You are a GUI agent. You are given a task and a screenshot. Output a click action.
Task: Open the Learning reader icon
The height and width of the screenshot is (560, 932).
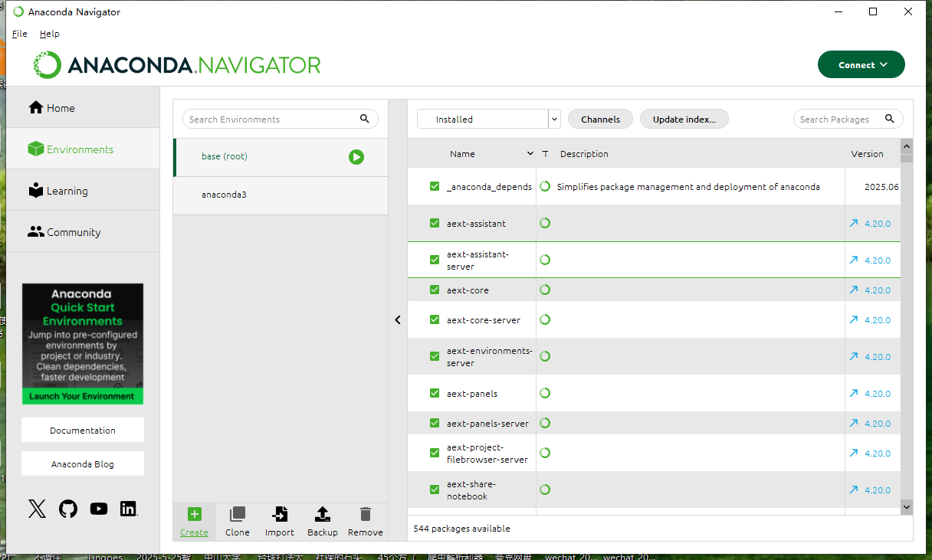tap(35, 190)
